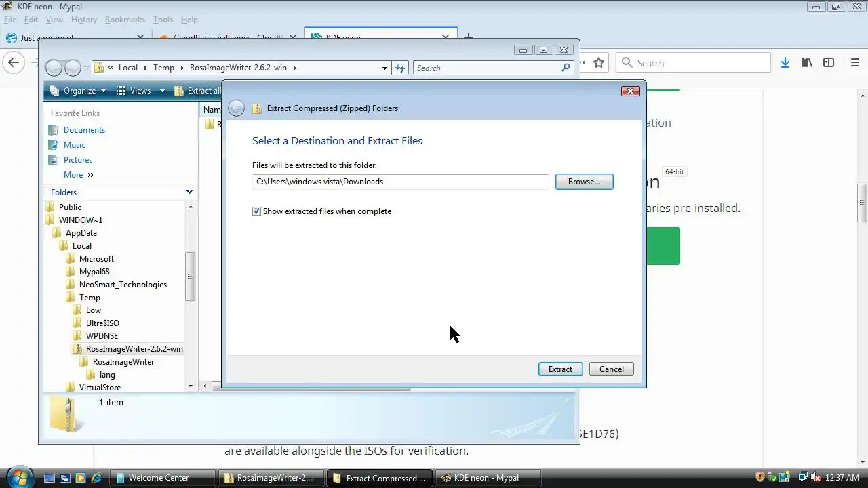The width and height of the screenshot is (868, 488).
Task: Cancel the extraction dialog
Action: pyautogui.click(x=612, y=369)
